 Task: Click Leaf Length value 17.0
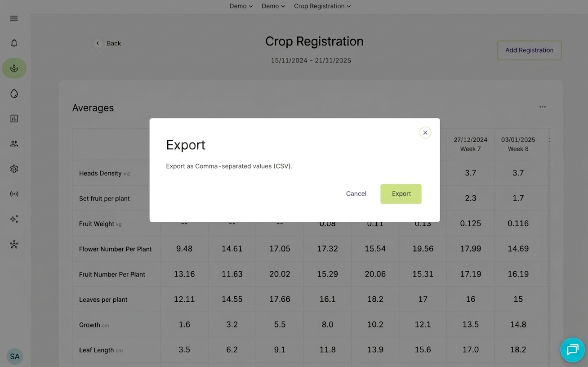(x=471, y=349)
